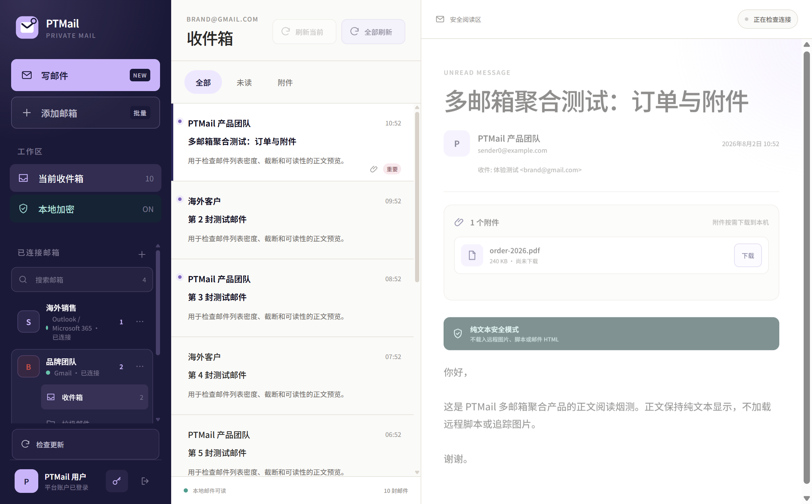812x504 pixels.
Task: Open the 第 2 封测试邮件 message
Action: coord(293,220)
